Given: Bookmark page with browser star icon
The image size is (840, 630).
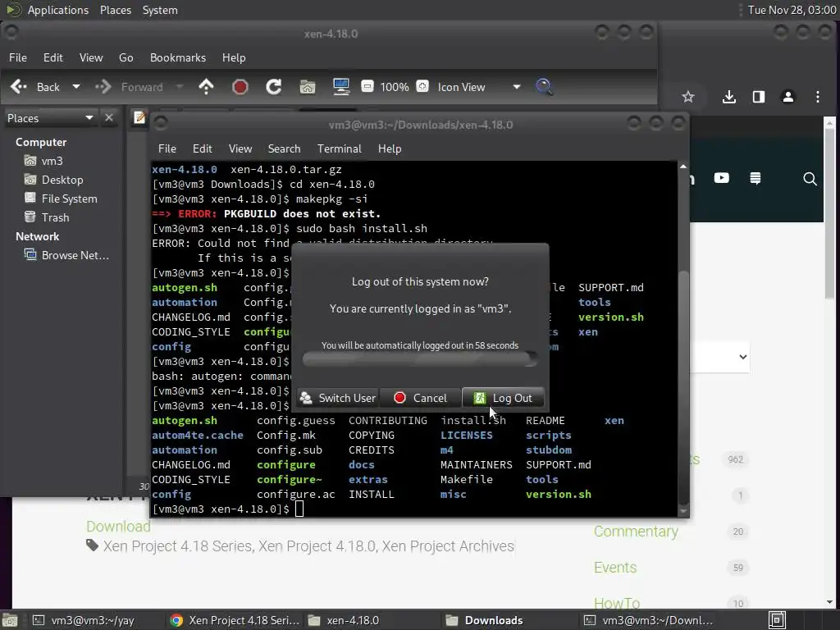Looking at the screenshot, I should [x=688, y=97].
